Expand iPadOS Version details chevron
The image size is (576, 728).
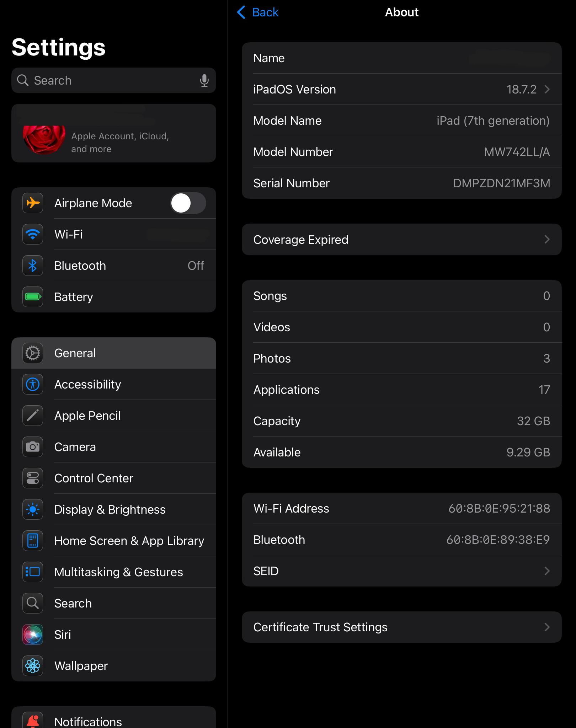click(547, 89)
